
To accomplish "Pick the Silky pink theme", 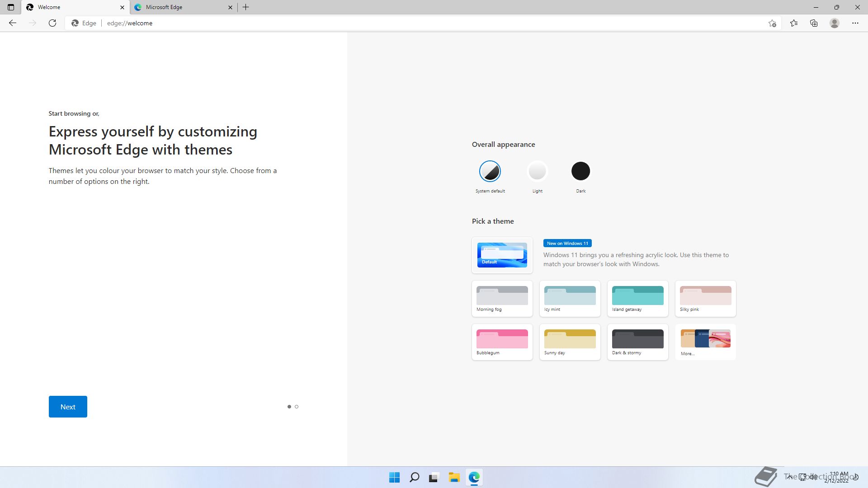I will click(706, 299).
